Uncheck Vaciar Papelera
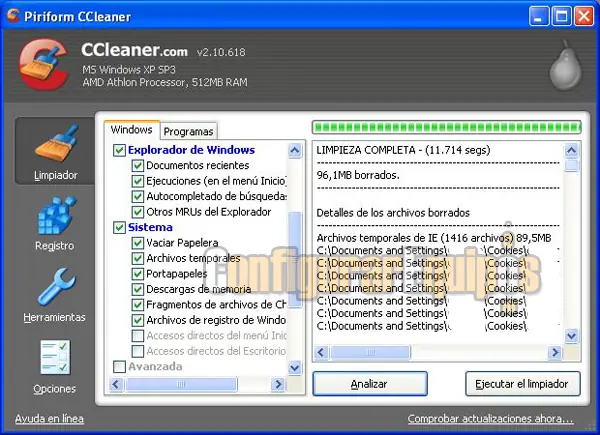Viewport: 600px width, 435px height. [137, 243]
